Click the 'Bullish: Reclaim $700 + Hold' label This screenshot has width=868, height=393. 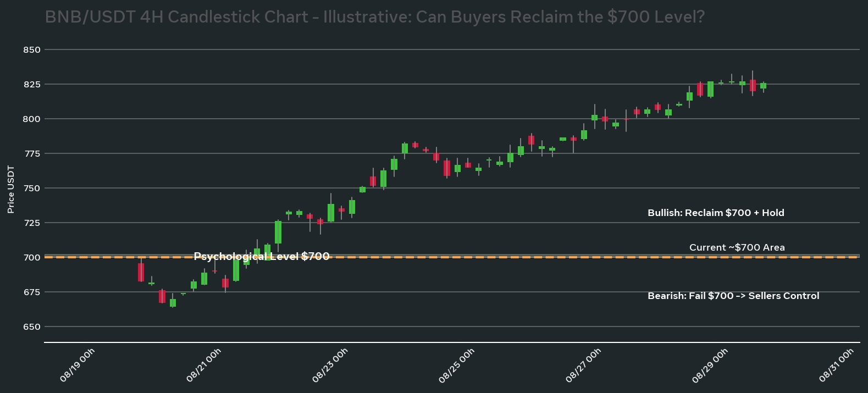pyautogui.click(x=716, y=213)
